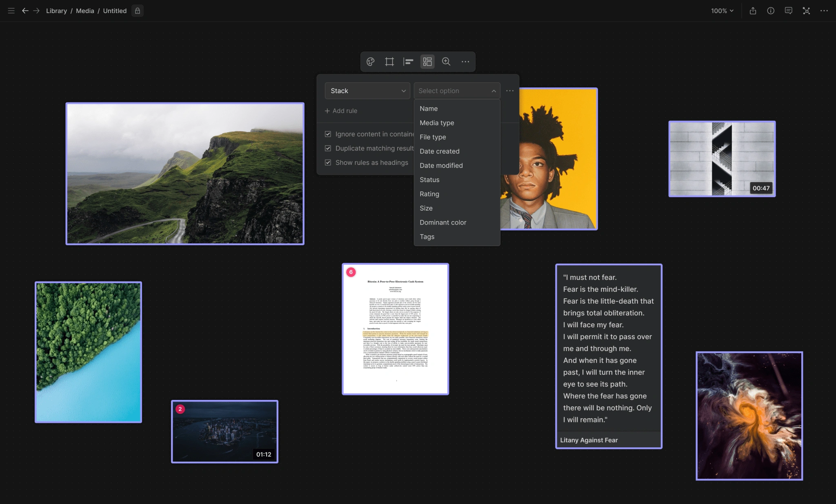
Task: Toggle Duplicate matching results checkbox
Action: point(328,149)
